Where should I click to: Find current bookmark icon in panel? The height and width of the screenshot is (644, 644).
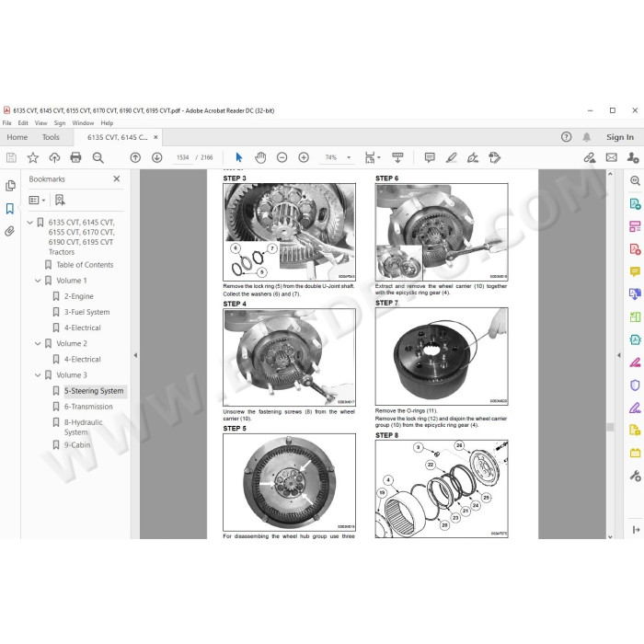coord(60,200)
